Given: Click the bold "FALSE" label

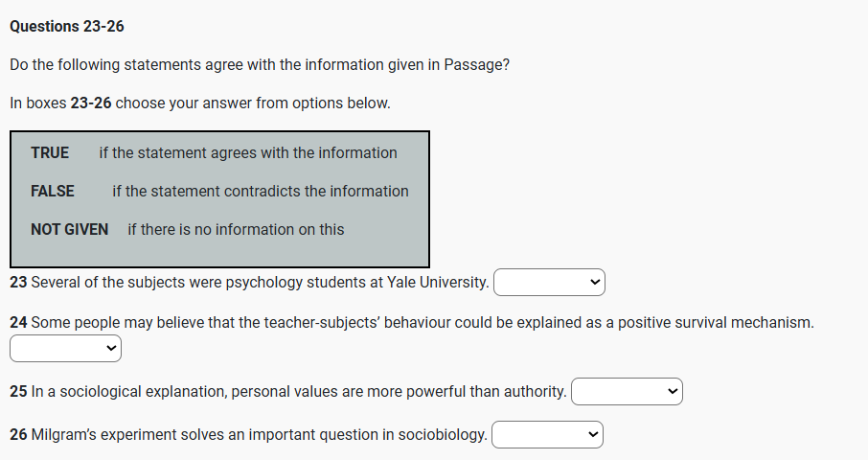Looking at the screenshot, I should (53, 191).
